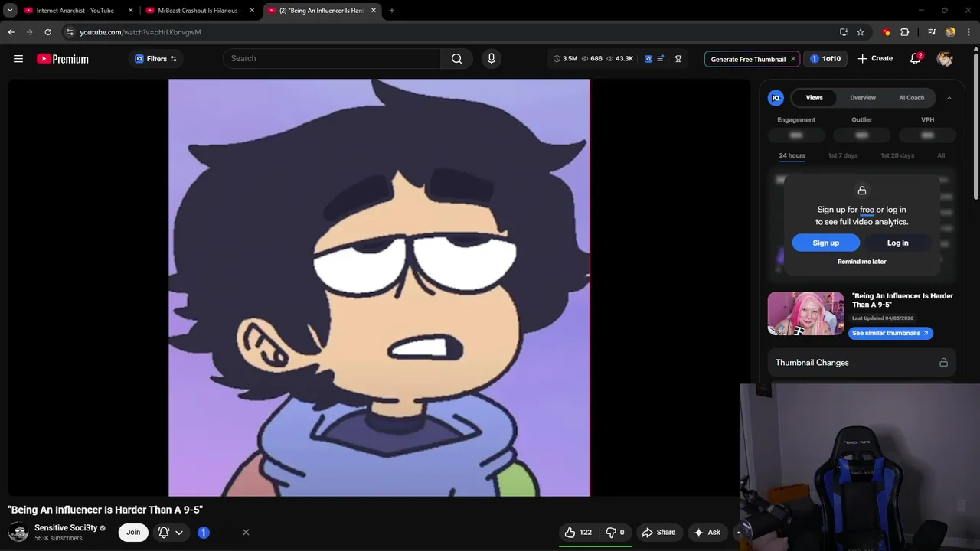980x551 pixels.
Task: Click the X icon beside channel controls
Action: pos(246,532)
